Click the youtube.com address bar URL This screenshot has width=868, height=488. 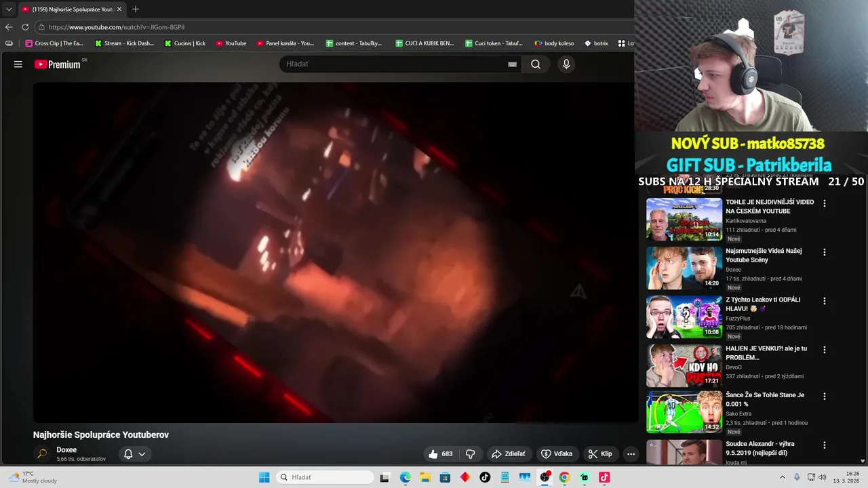(x=117, y=27)
